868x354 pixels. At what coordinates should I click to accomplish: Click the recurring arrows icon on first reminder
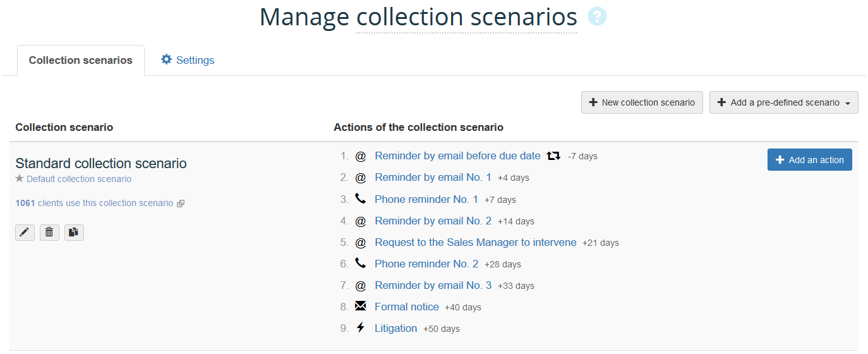[x=554, y=156]
